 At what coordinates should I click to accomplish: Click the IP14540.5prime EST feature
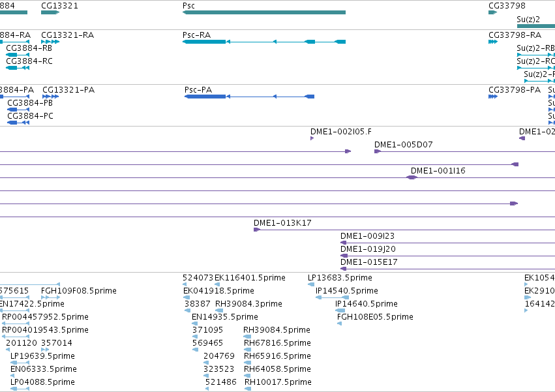click(x=333, y=297)
